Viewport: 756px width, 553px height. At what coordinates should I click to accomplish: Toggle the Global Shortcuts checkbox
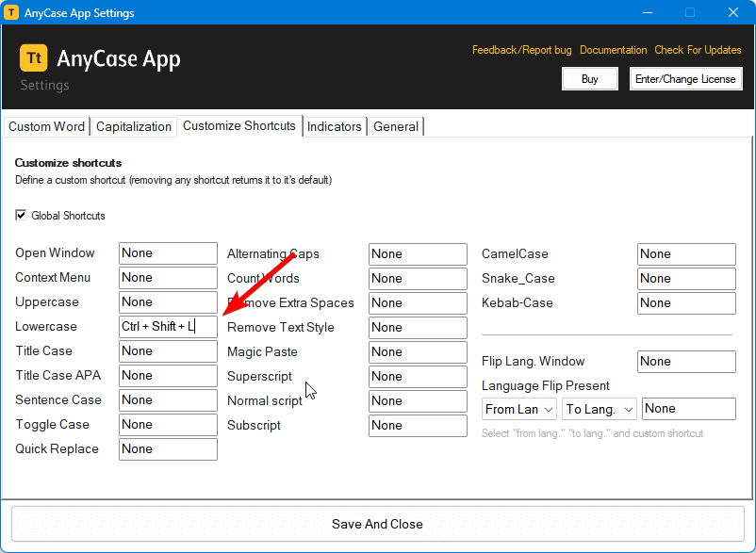[x=21, y=215]
